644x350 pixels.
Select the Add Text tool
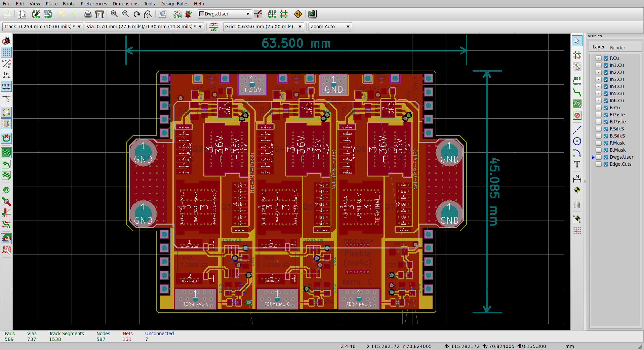pos(577,164)
